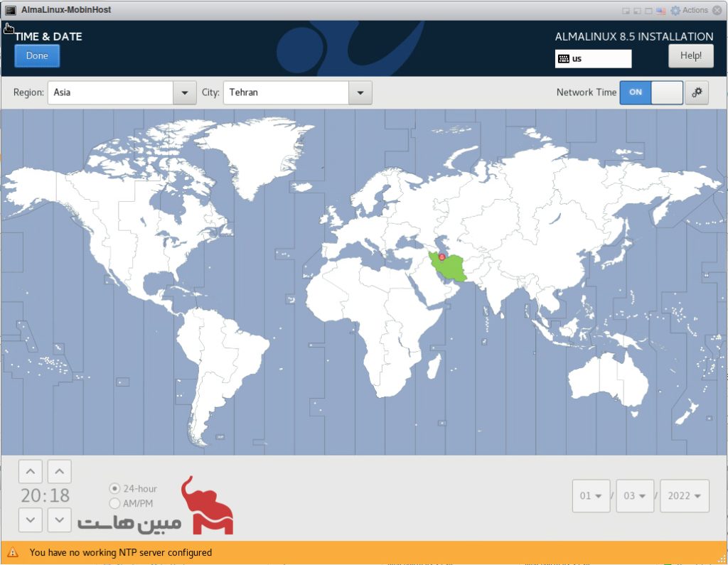Decrease the minutes with down arrow
Screen dimensions: 728x565
pos(60,520)
